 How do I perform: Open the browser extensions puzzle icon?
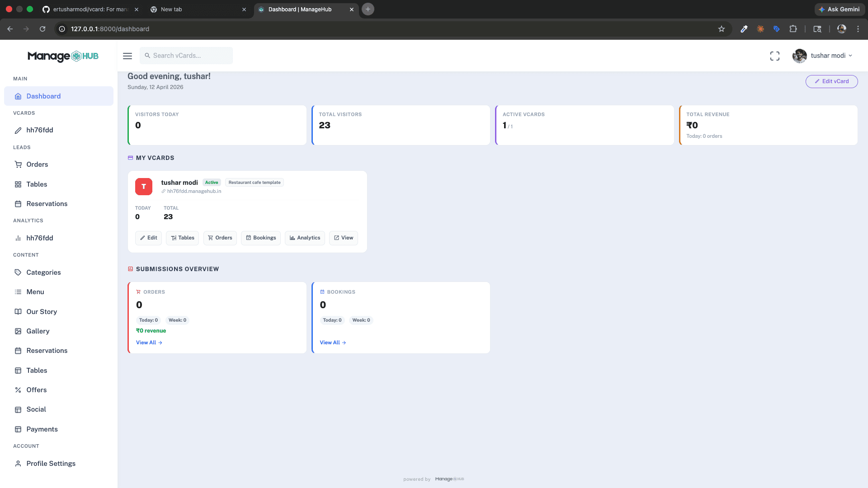[793, 29]
